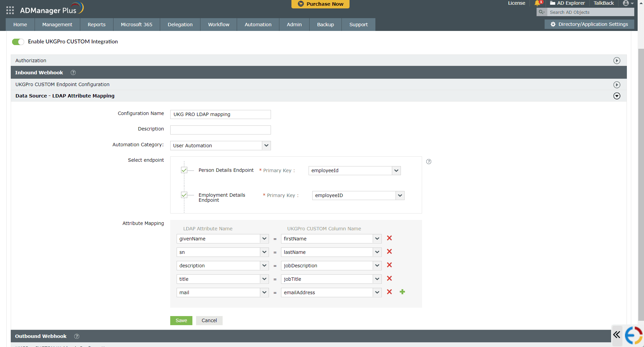The image size is (644, 347).
Task: Switch to the Automation tab
Action: pos(258,24)
